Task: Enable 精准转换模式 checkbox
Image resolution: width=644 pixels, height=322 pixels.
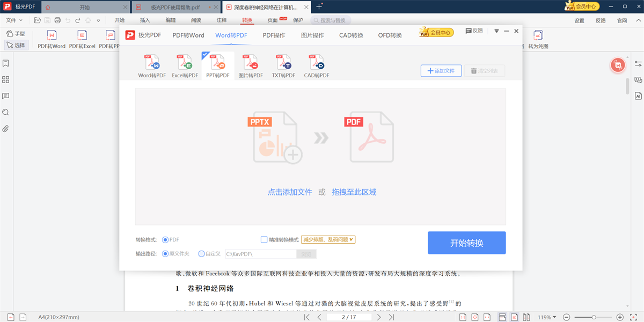Action: (x=262, y=239)
